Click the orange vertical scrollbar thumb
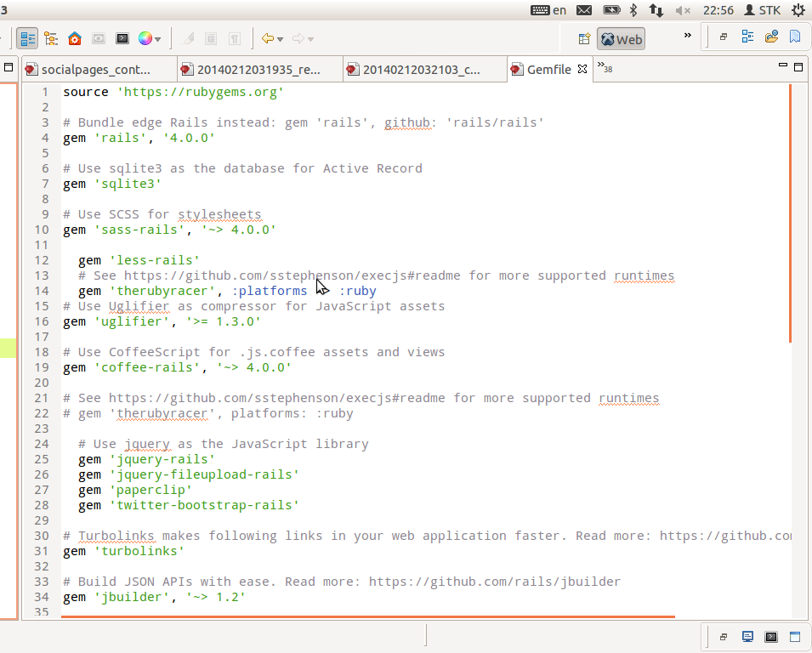This screenshot has width=812, height=653. pos(790,213)
